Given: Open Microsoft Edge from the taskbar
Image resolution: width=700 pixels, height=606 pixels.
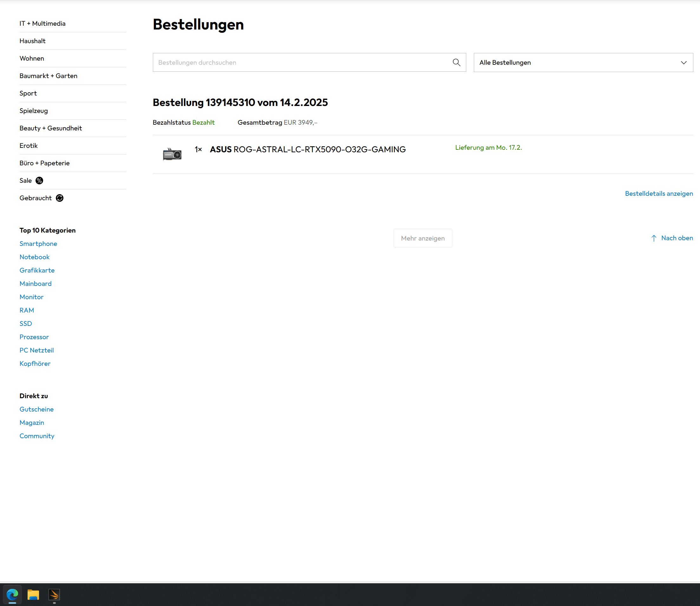Looking at the screenshot, I should coord(12,595).
